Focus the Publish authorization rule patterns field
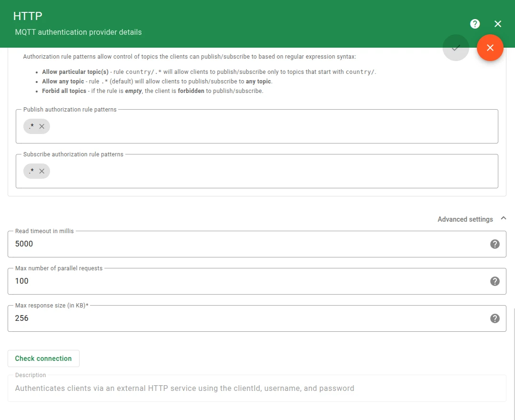Image resolution: width=515 pixels, height=420 pixels. coord(257,126)
